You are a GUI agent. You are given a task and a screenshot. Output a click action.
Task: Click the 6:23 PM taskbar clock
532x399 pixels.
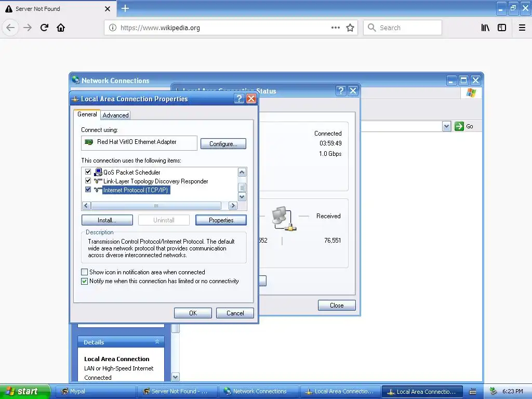(x=513, y=391)
